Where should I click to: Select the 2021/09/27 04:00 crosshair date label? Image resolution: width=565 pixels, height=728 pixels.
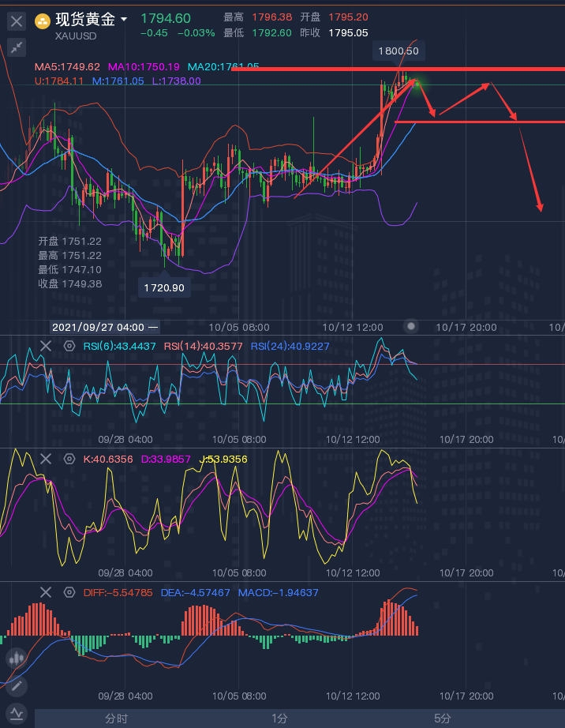tap(105, 328)
